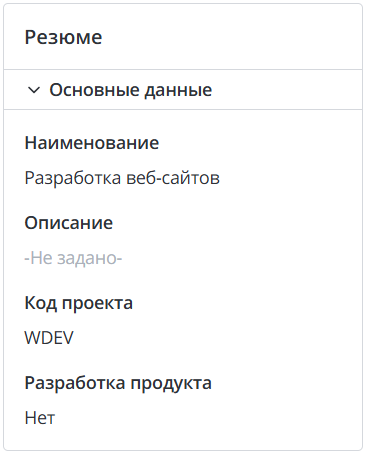This screenshot has width=366, height=455.
Task: Select the Разработка продукта label
Action: click(118, 383)
